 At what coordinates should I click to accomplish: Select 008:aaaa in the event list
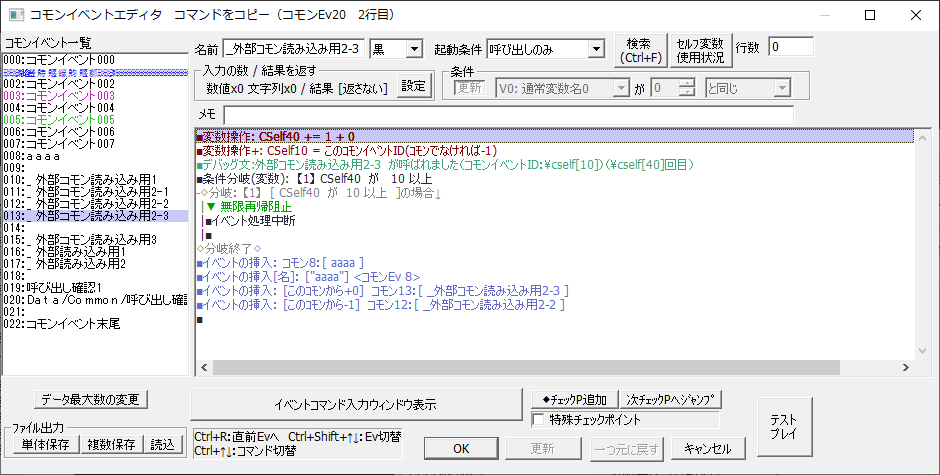coord(95,156)
